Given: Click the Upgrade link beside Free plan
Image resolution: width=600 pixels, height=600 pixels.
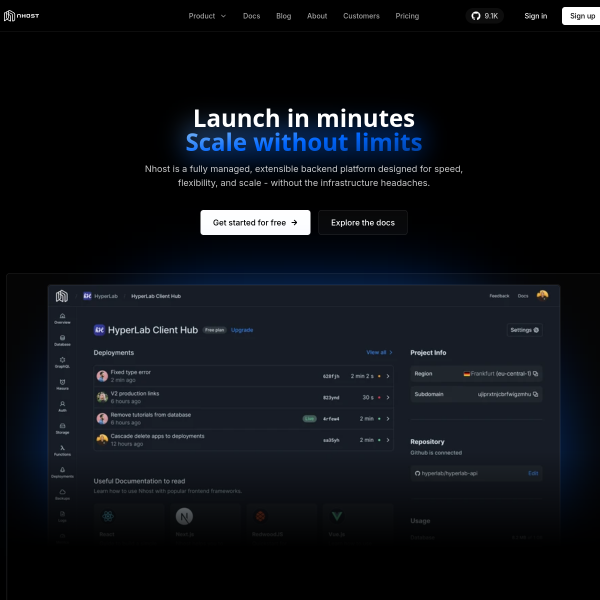Looking at the screenshot, I should click(242, 329).
